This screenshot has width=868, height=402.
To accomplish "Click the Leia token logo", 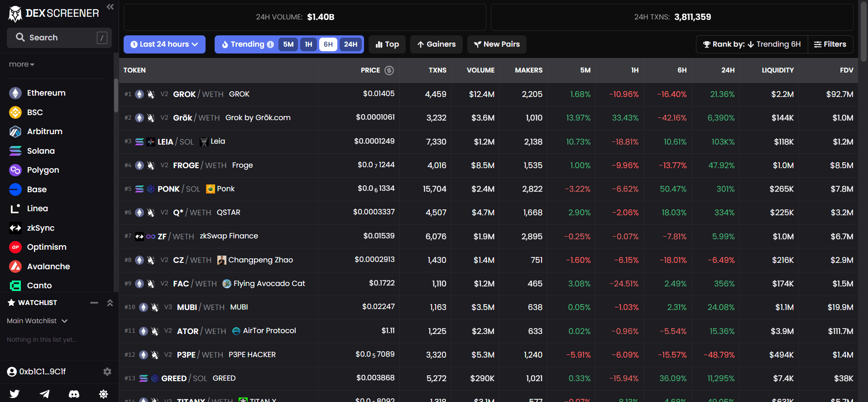I will pyautogui.click(x=204, y=141).
